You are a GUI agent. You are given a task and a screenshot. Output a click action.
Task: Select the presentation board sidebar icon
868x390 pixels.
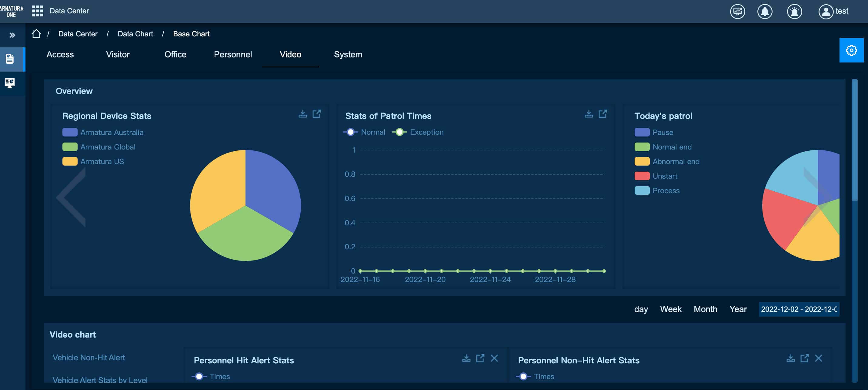pyautogui.click(x=10, y=82)
